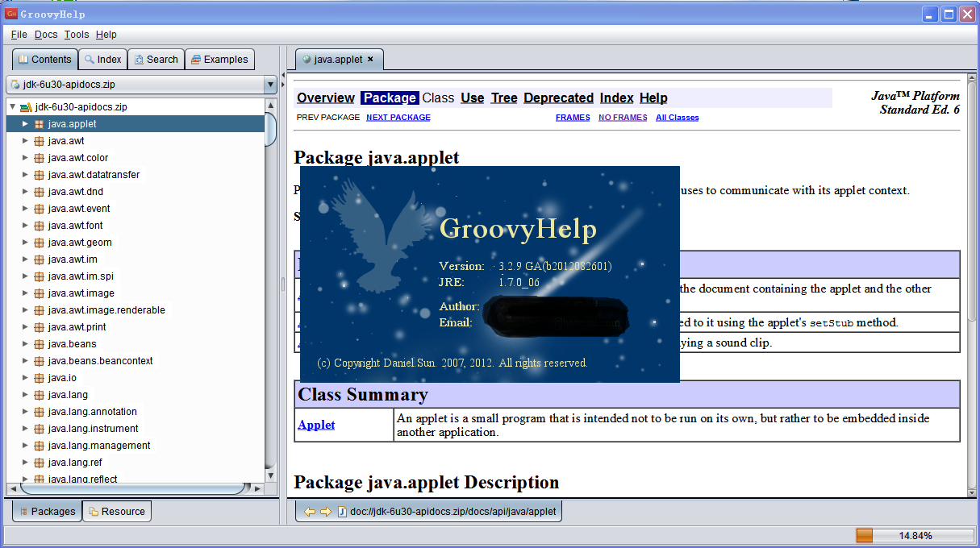Open the File menu
The image size is (980, 548).
(19, 35)
